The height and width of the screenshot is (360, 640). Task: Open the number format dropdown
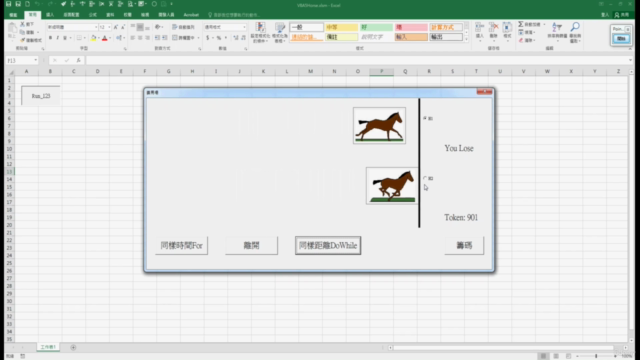coord(244,27)
